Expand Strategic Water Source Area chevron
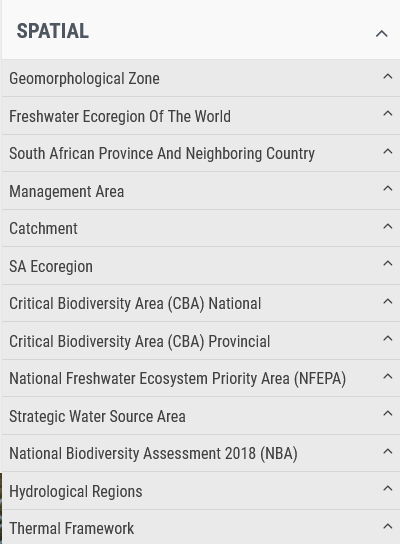The image size is (400, 544). [x=388, y=414]
